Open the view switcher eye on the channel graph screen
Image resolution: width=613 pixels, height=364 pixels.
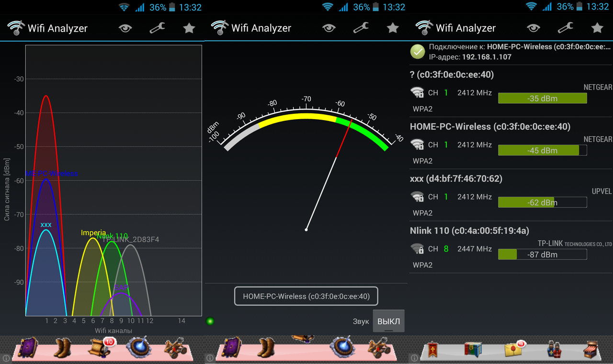point(125,28)
